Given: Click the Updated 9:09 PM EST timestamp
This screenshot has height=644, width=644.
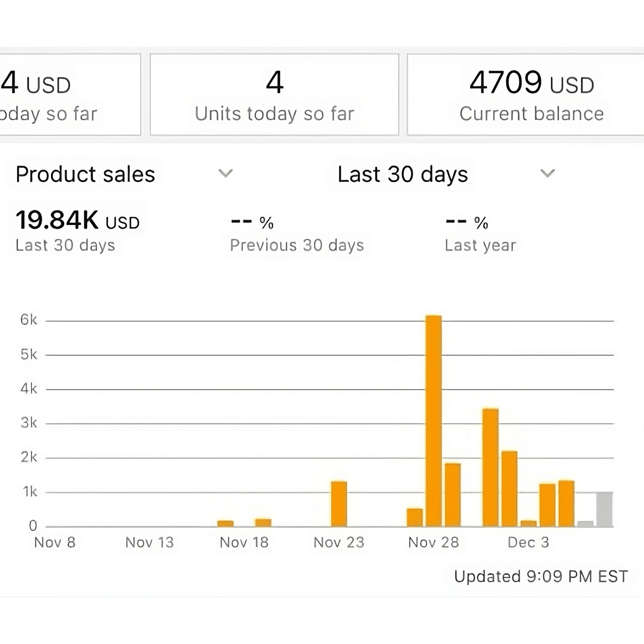Looking at the screenshot, I should [x=541, y=576].
